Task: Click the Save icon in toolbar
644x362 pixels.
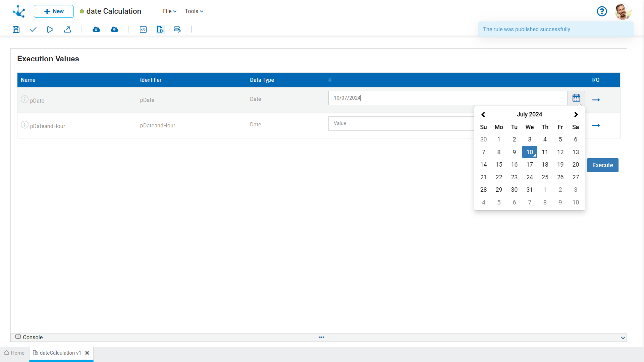Action: [16, 29]
